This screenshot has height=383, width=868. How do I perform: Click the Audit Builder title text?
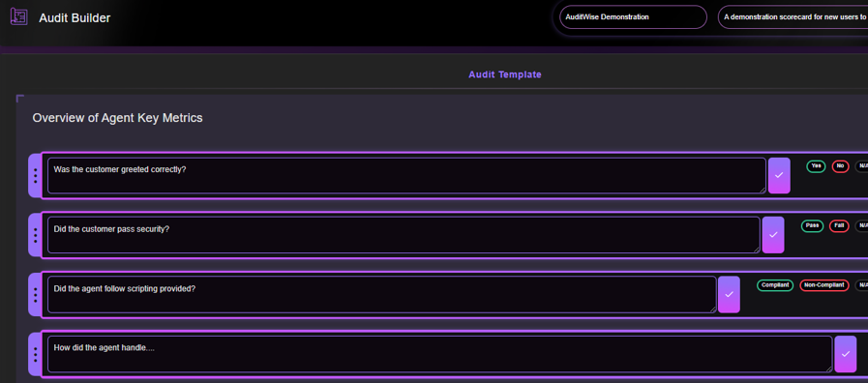75,17
